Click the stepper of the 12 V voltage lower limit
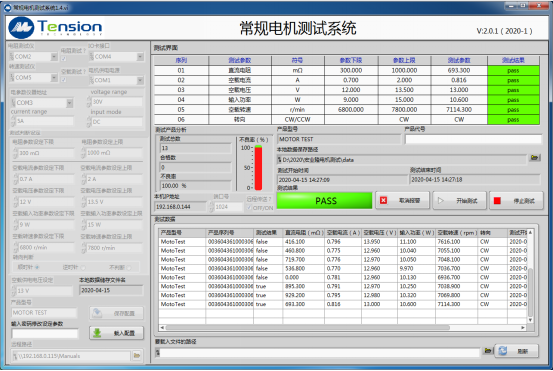Screen dimensions: 553x371 (x=16, y=202)
